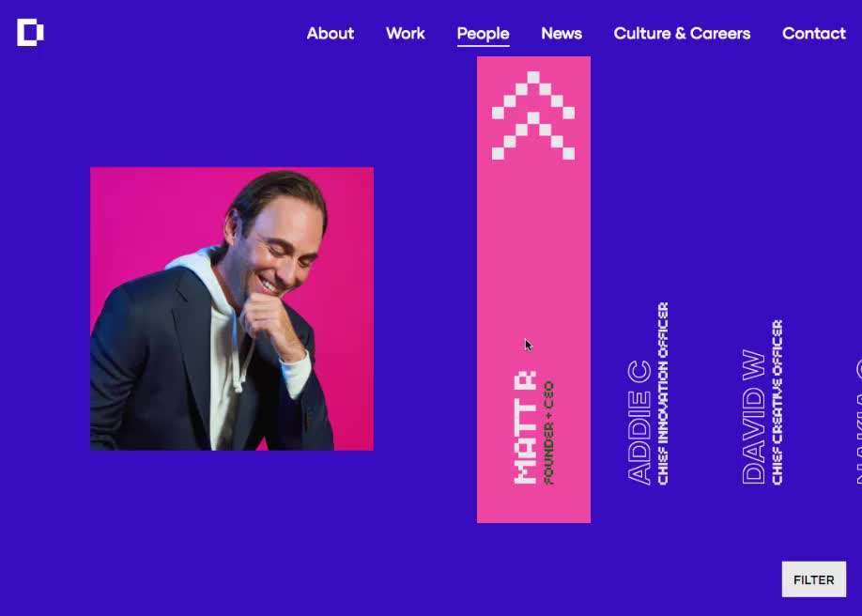Click the white square logo icon
The height and width of the screenshot is (616, 862).
click(30, 33)
